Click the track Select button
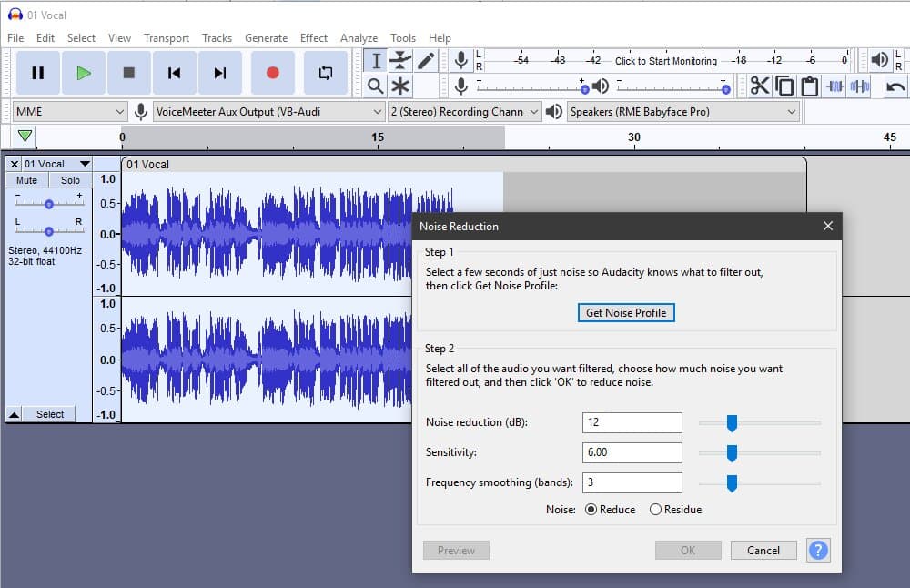Viewport: 910px width, 588px height. 50,414
